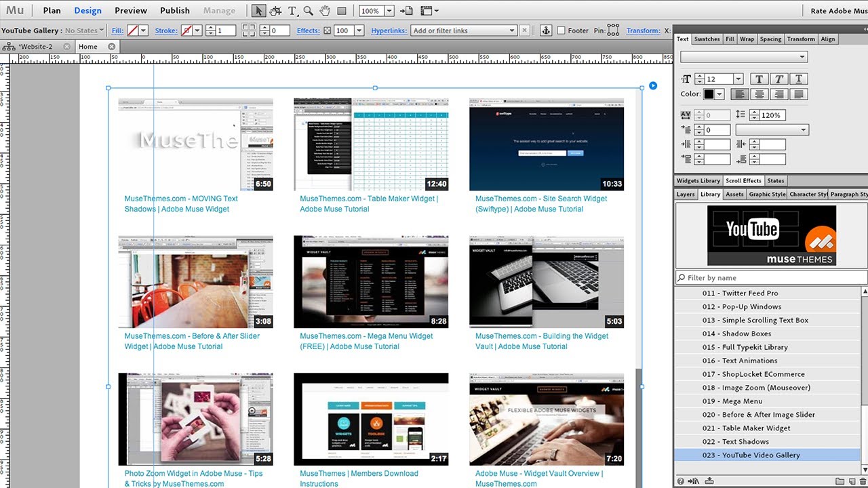Open the Publish mode
Screen dimensions: 868x488
(175, 10)
